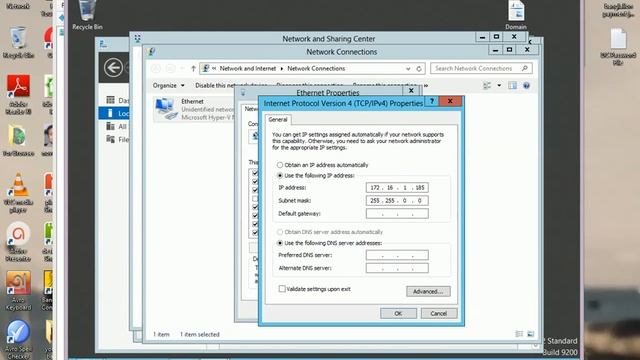This screenshot has width=640, height=360.
Task: Open host Recycle Bin on left desktop
Action: pos(18,42)
